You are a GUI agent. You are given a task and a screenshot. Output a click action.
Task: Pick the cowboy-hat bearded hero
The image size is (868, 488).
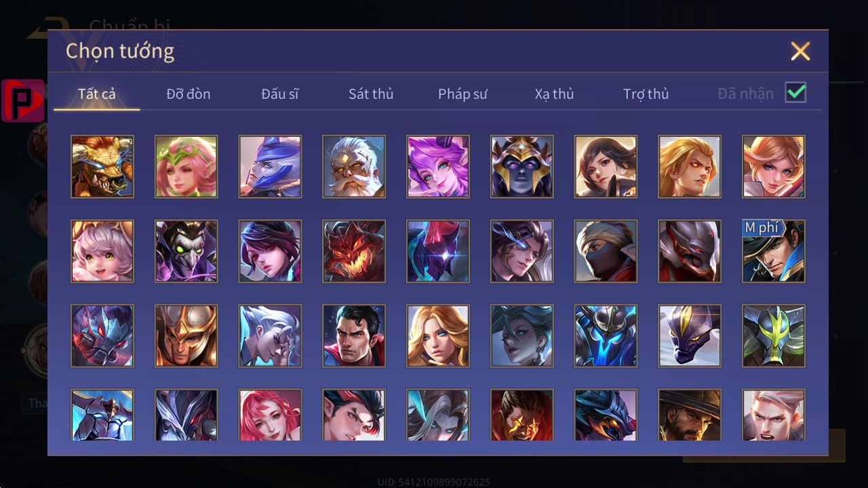(x=690, y=415)
